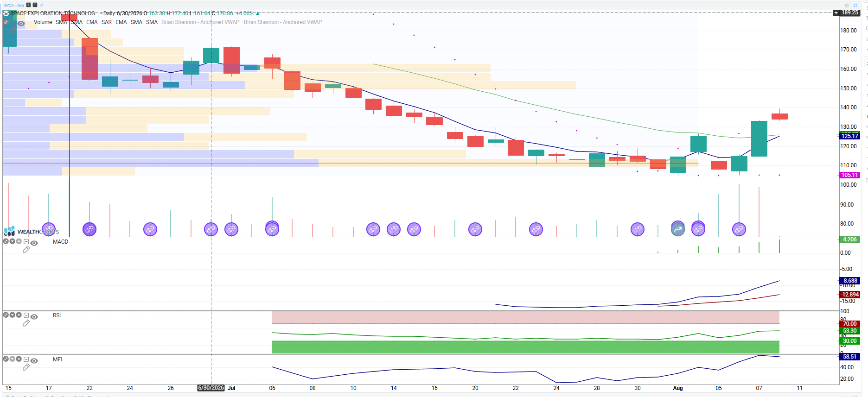Move the RSI pane up
The width and height of the screenshot is (868, 397).
[19, 315]
